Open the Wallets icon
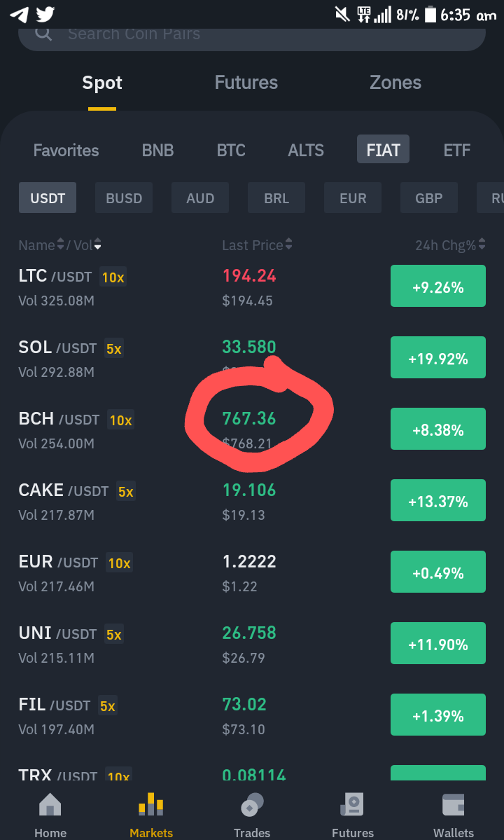 pyautogui.click(x=453, y=805)
